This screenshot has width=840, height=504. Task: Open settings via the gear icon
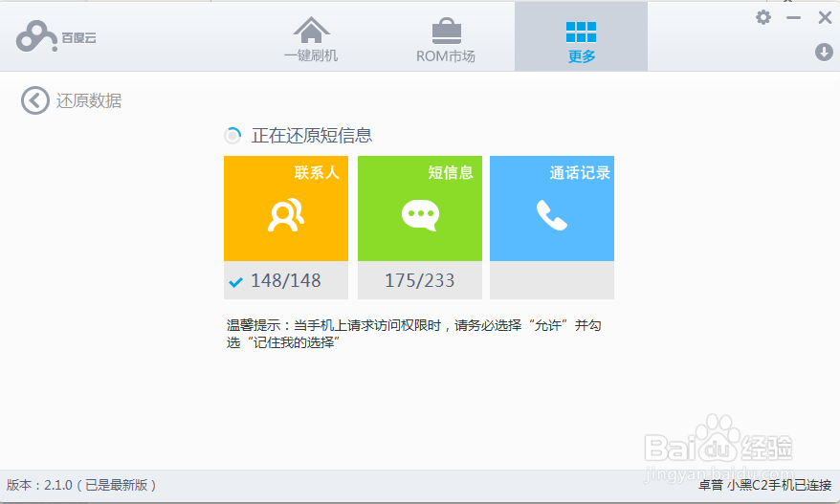click(763, 17)
